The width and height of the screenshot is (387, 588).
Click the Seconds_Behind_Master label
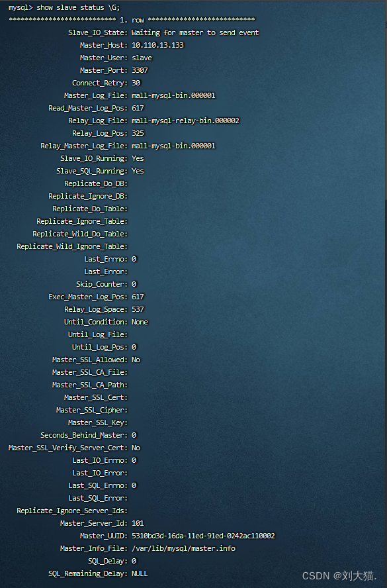pyautogui.click(x=83, y=435)
